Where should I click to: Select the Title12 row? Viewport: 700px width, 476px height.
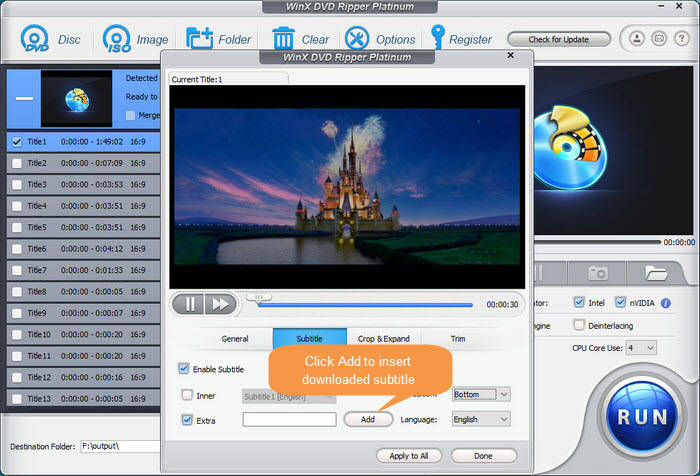tap(83, 377)
